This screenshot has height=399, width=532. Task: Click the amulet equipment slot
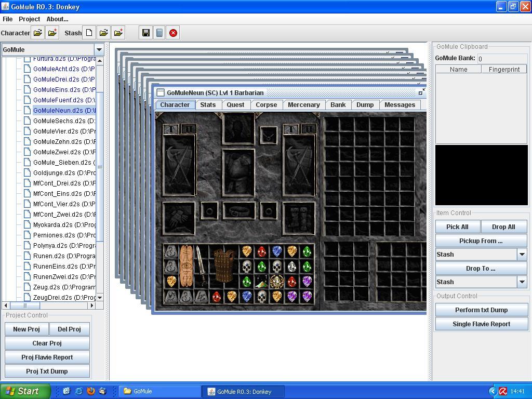click(x=269, y=135)
